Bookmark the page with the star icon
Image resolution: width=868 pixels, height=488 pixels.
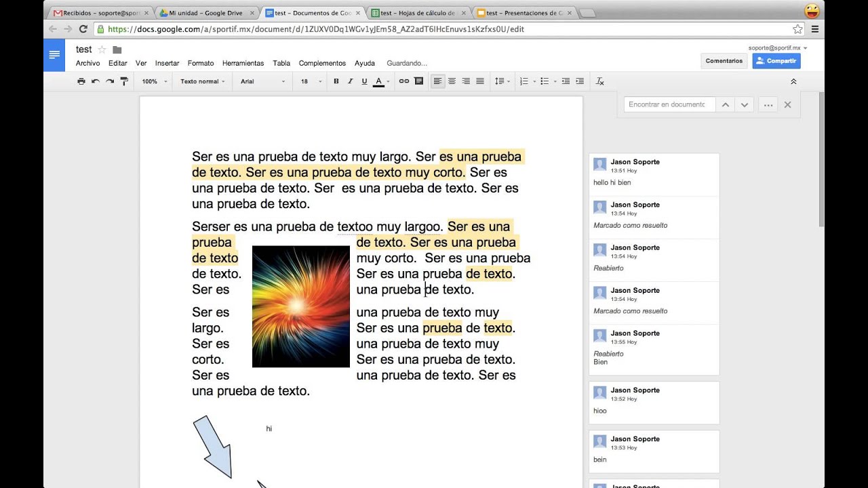[797, 29]
